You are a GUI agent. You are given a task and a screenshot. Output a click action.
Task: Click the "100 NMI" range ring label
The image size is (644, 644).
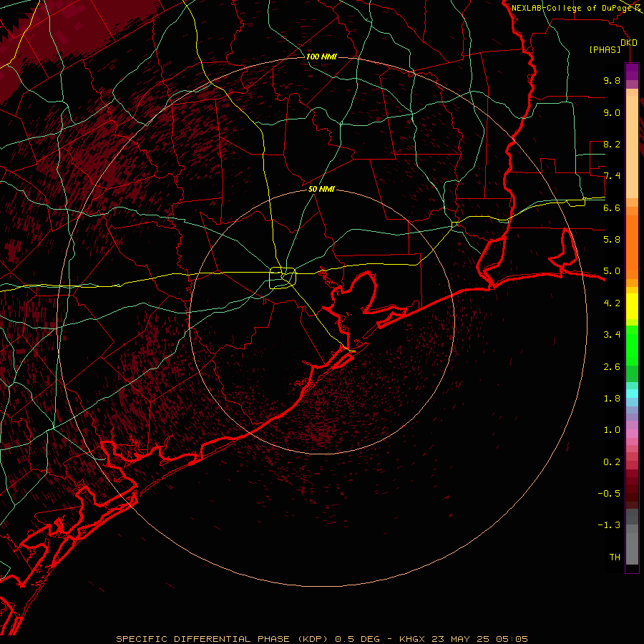(321, 57)
